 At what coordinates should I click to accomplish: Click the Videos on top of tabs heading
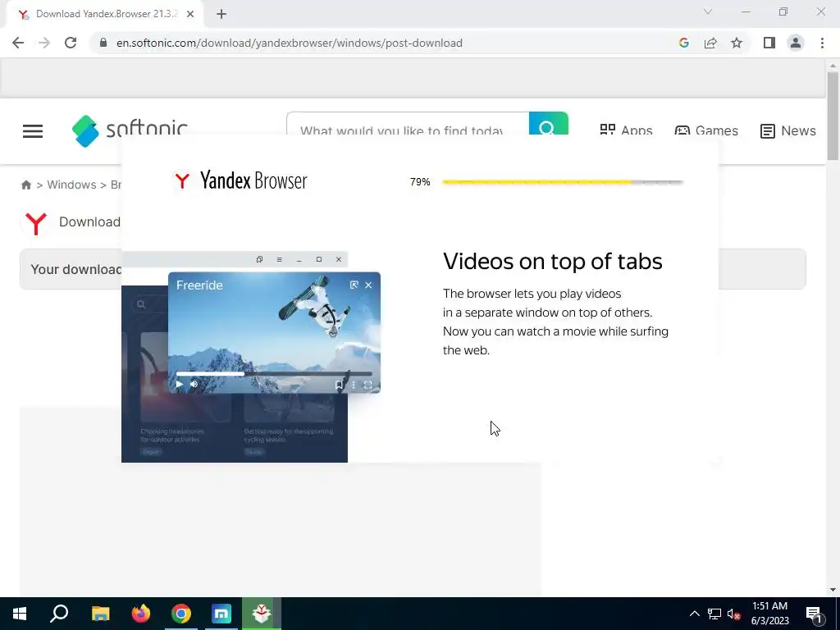click(x=552, y=262)
